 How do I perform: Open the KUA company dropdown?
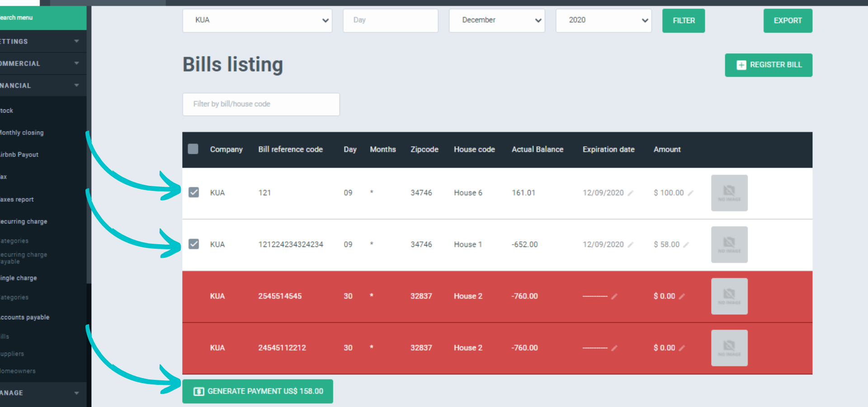point(257,20)
